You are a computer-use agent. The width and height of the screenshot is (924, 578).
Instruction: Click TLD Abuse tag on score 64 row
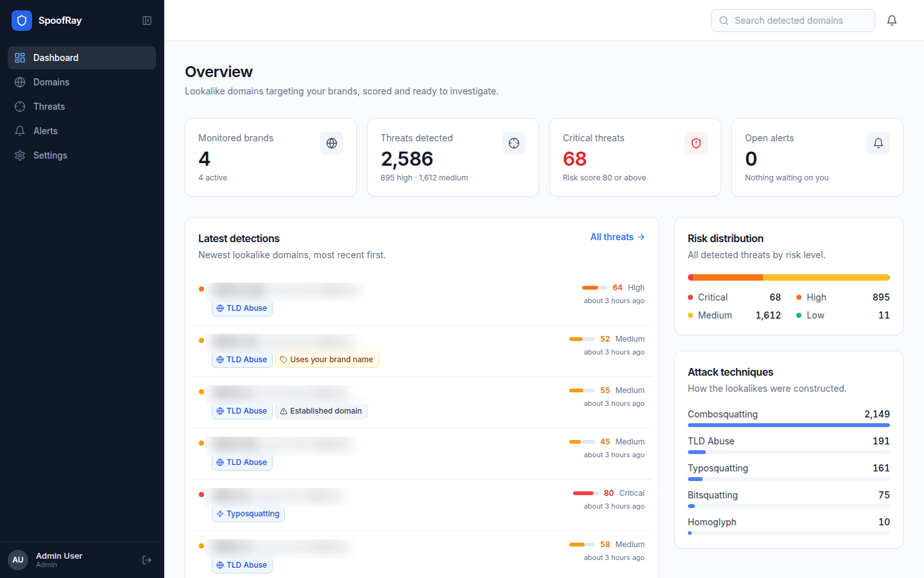(242, 308)
